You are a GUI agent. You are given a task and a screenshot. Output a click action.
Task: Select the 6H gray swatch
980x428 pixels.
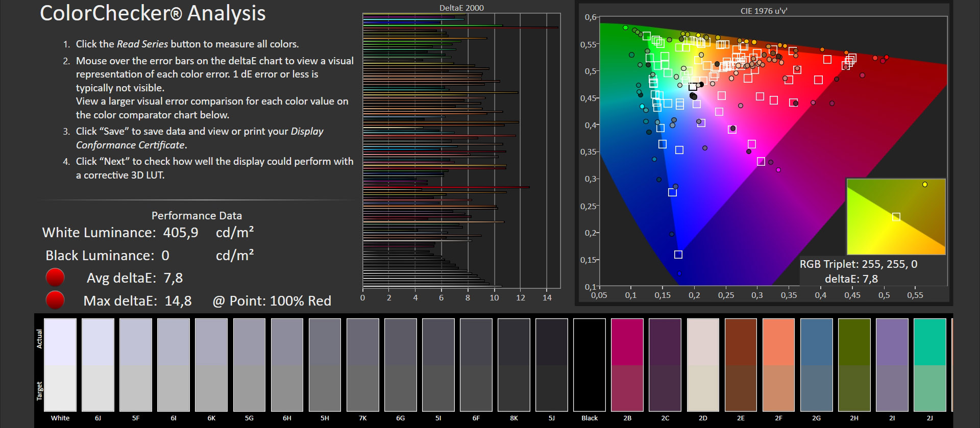coord(287,365)
